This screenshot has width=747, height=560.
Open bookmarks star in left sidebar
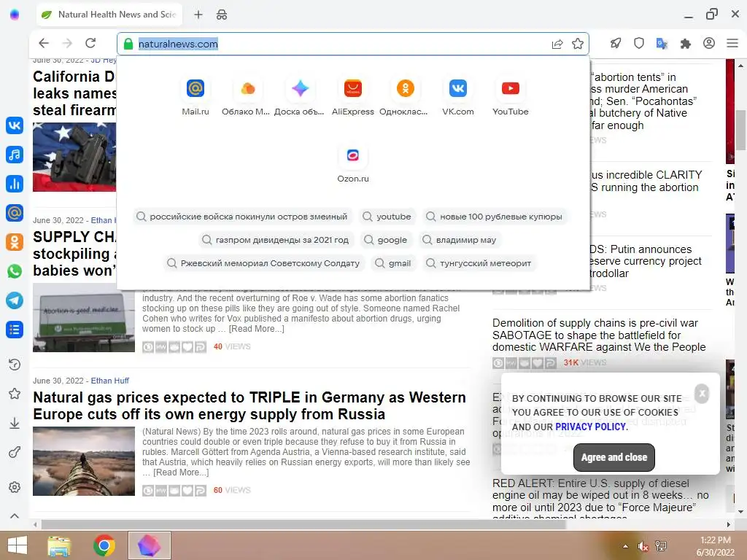pos(15,394)
